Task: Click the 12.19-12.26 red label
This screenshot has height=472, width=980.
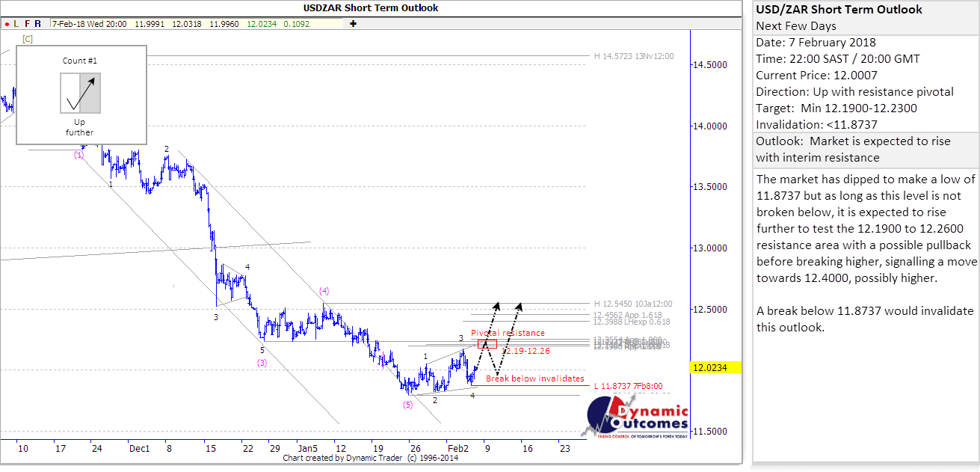Action: pyautogui.click(x=526, y=350)
